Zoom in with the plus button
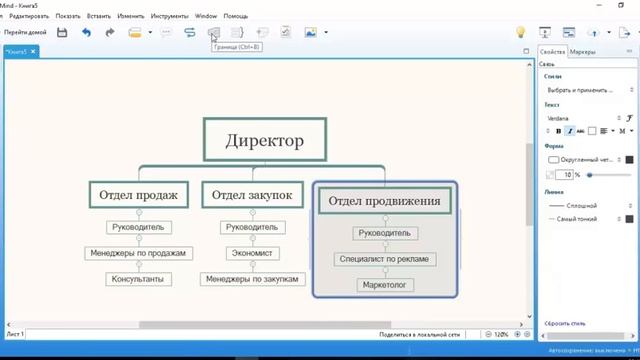The height and width of the screenshot is (360, 640). click(x=517, y=334)
